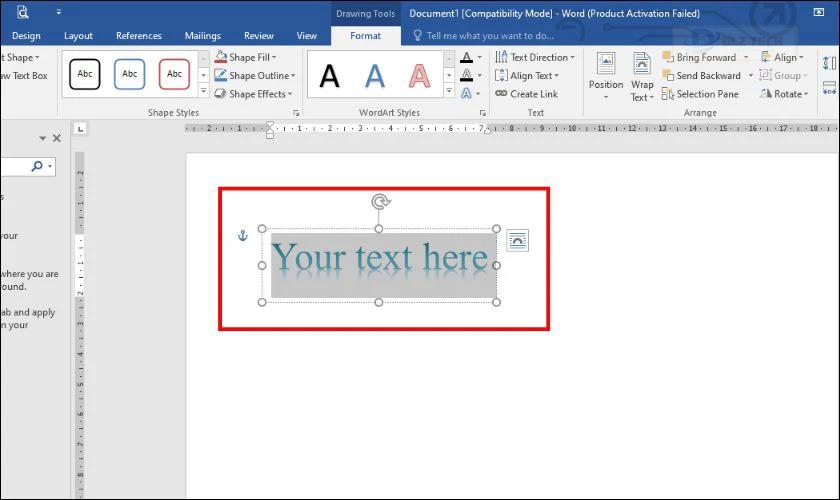The image size is (840, 500).
Task: Switch to the Layout tab
Action: pyautogui.click(x=78, y=35)
